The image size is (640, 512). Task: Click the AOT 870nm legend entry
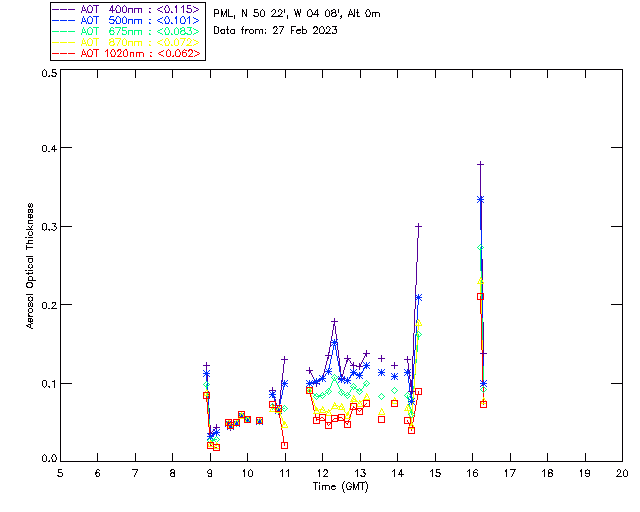pyautogui.click(x=127, y=42)
